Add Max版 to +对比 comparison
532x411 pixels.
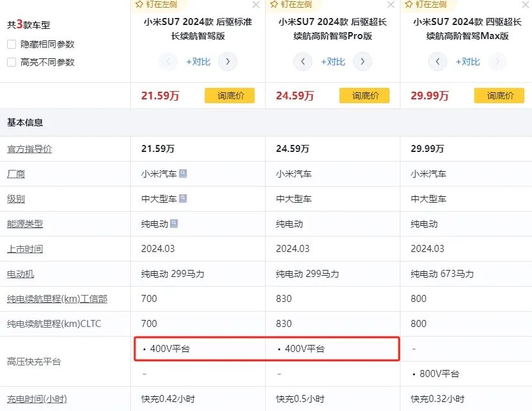click(x=468, y=62)
